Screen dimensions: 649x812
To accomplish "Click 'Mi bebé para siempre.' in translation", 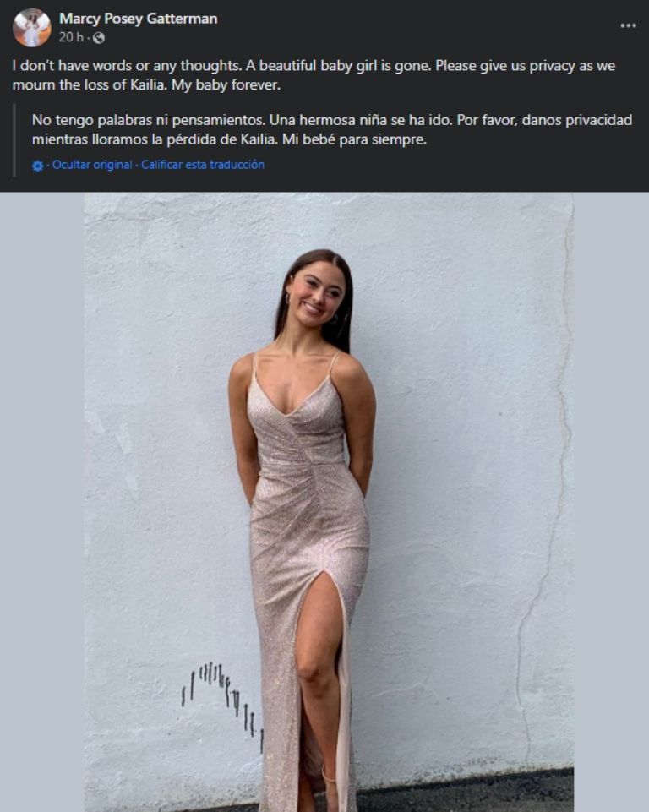I will [354, 139].
